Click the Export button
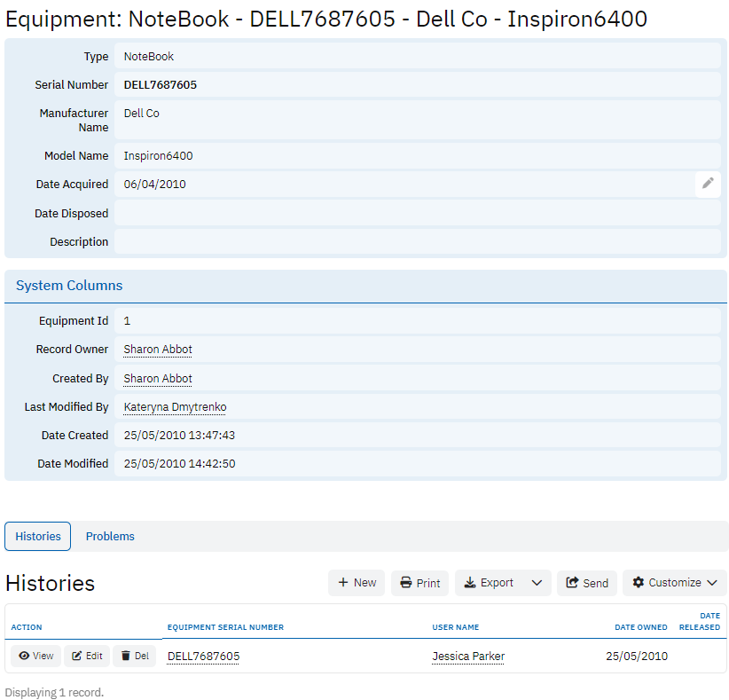This screenshot has height=700, width=729. point(489,583)
